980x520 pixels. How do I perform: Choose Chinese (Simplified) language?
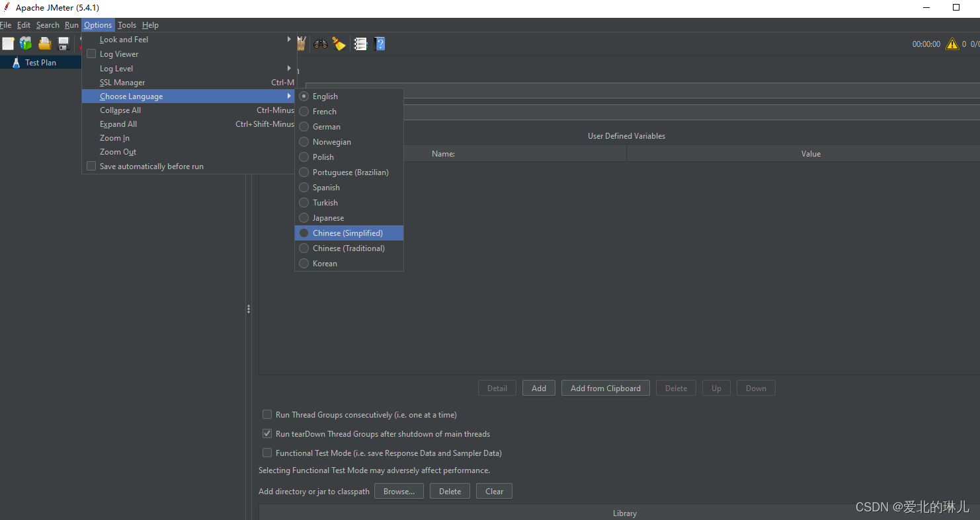pyautogui.click(x=349, y=233)
